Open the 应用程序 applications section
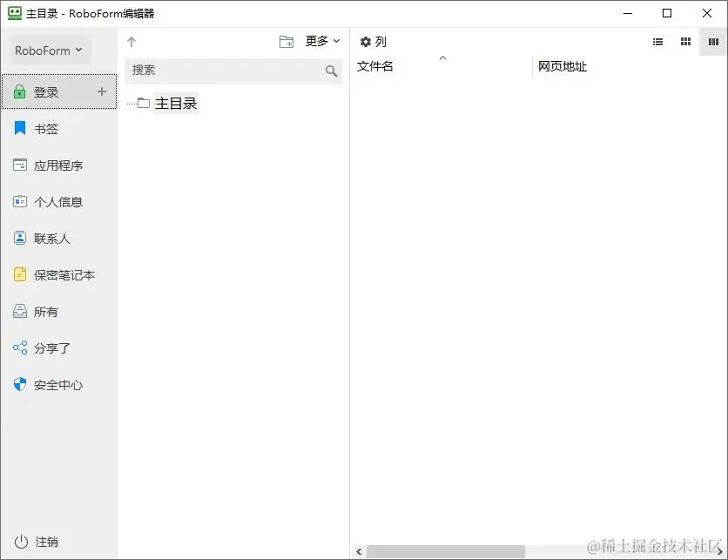The height and width of the screenshot is (560, 728). coord(59,165)
